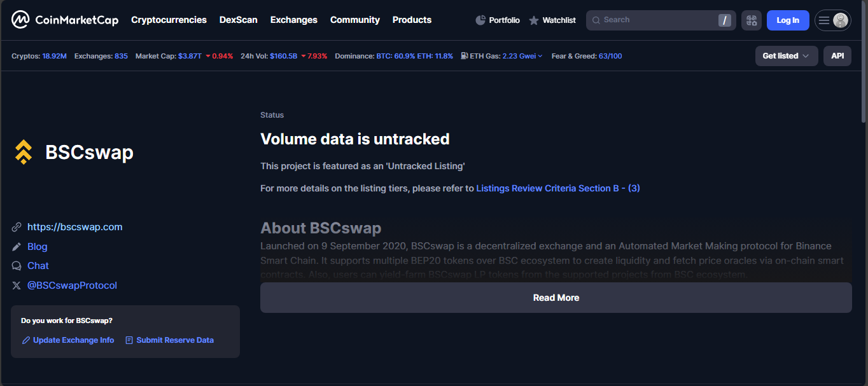Open the Get listed dropdown
This screenshot has width=868, height=386.
click(787, 56)
